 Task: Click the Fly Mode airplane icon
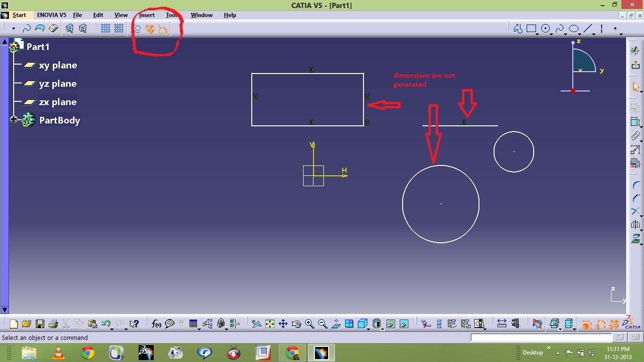coord(256,324)
